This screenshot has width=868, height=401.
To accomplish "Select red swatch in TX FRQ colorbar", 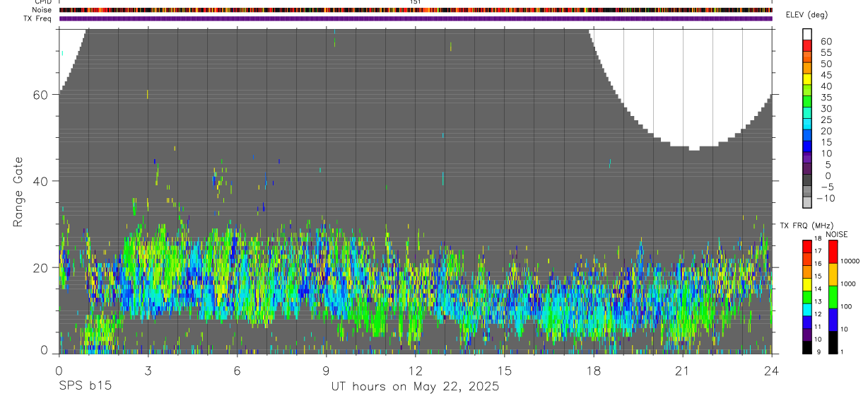I will coord(807,247).
